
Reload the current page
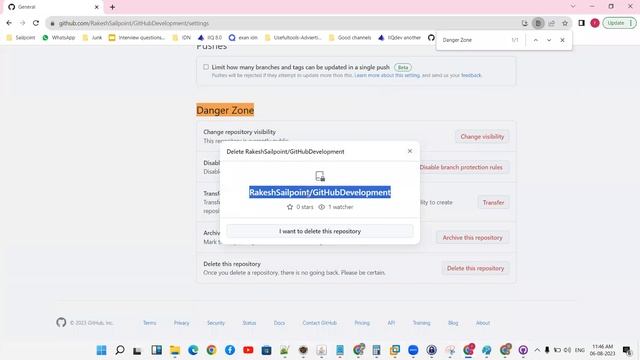[x=36, y=23]
